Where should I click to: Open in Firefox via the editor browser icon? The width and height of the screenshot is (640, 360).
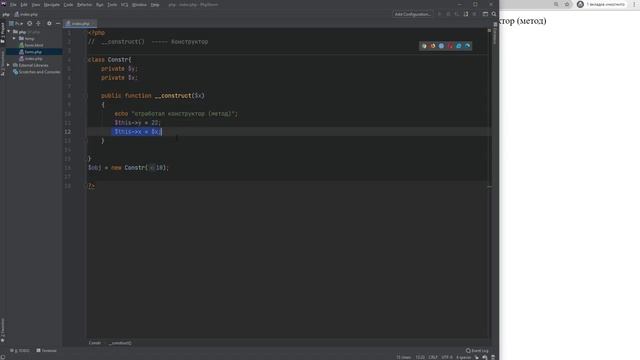[x=433, y=46]
